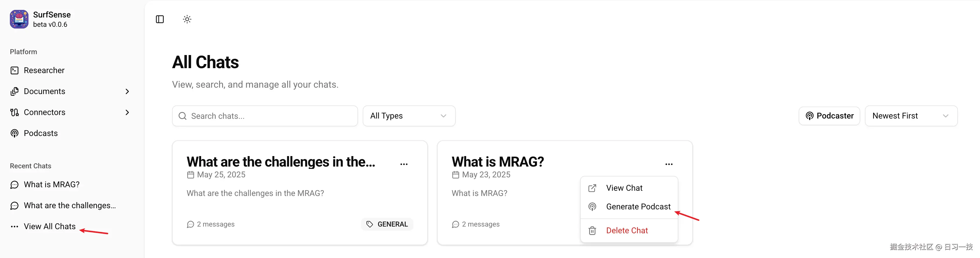Click the Podcaster button
Viewport: 980px width, 258px height.
coord(829,116)
